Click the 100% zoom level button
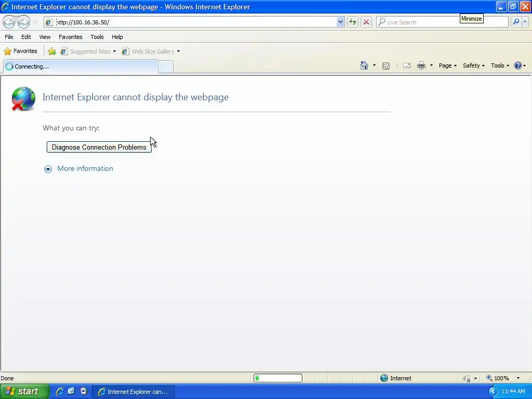Viewport: 532px width, 399px height. [498, 378]
